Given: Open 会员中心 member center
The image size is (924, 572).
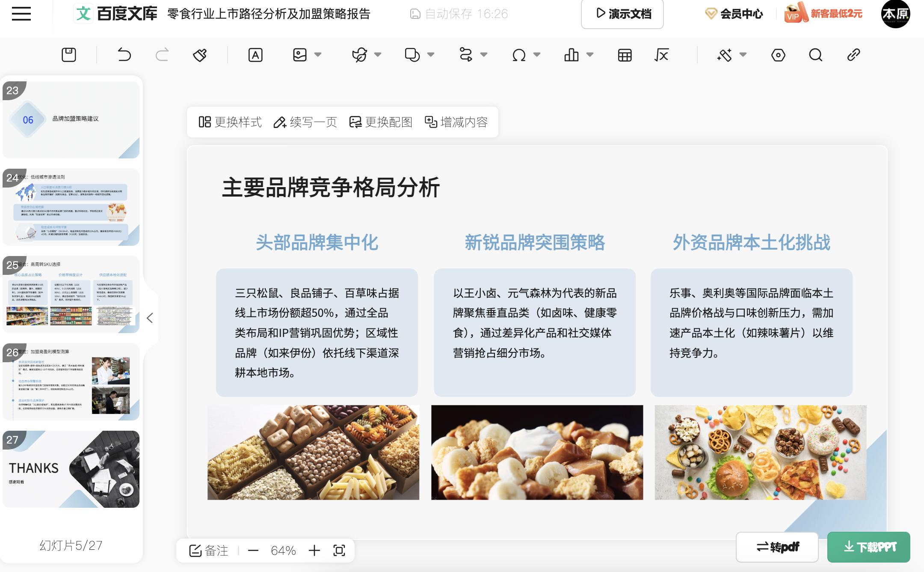Looking at the screenshot, I should click(734, 14).
